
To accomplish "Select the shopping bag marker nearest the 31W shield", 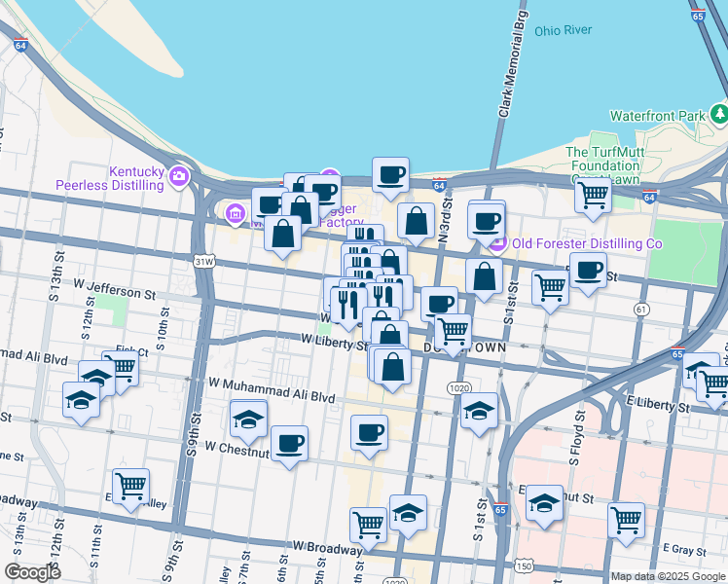I will click(x=283, y=235).
